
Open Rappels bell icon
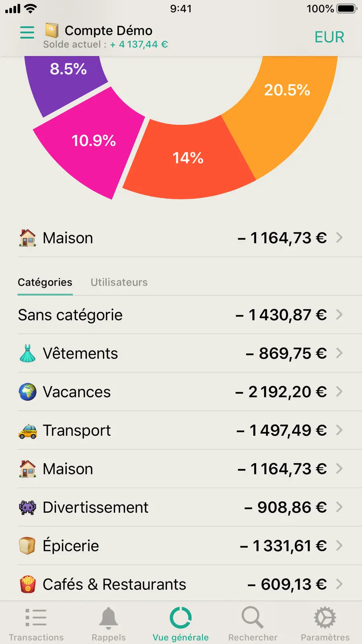pyautogui.click(x=109, y=618)
